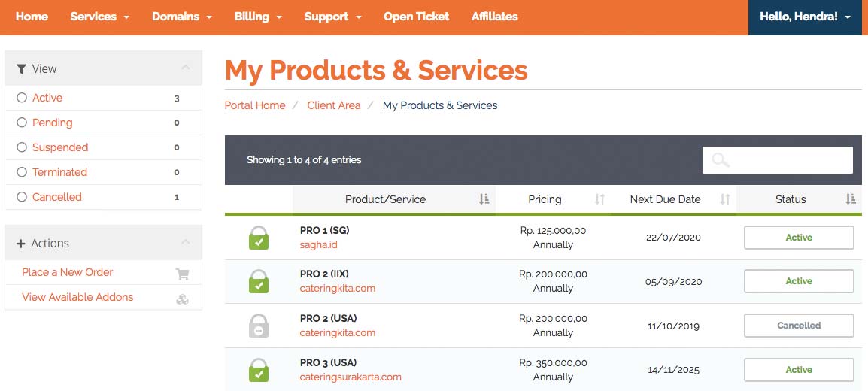Select the Active filter radio button
Image resolution: width=868 pixels, height=391 pixels.
(x=22, y=98)
